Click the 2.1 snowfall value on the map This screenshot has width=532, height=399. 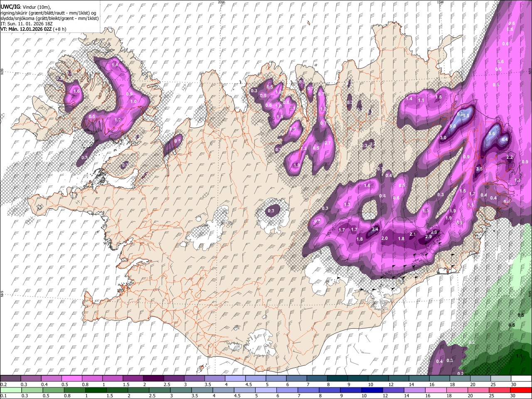(x=413, y=234)
